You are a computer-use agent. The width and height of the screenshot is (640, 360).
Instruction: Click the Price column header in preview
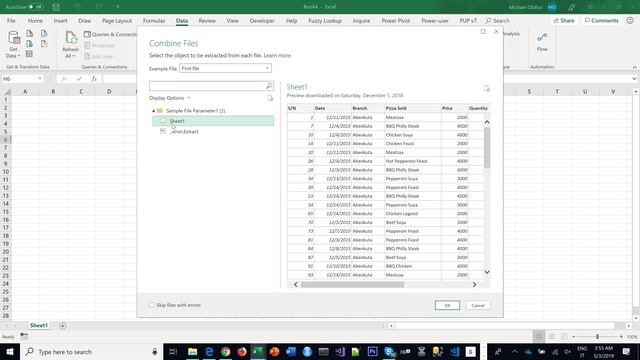455,108
